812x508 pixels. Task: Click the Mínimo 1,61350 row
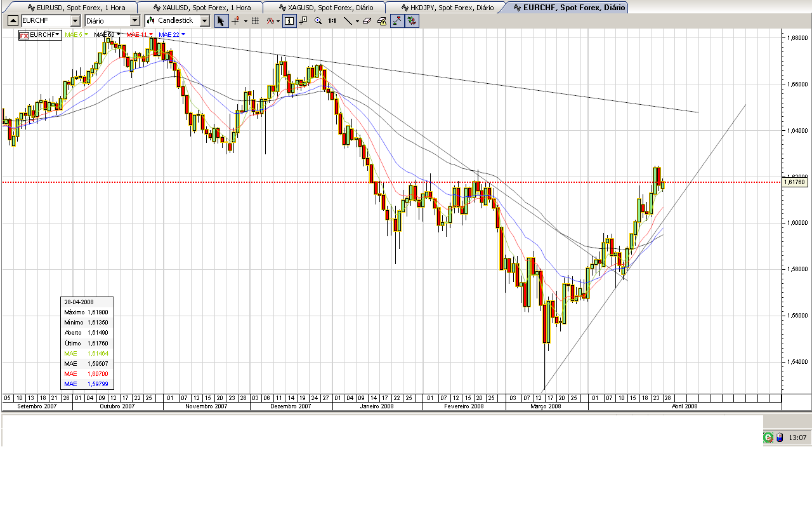click(x=86, y=323)
